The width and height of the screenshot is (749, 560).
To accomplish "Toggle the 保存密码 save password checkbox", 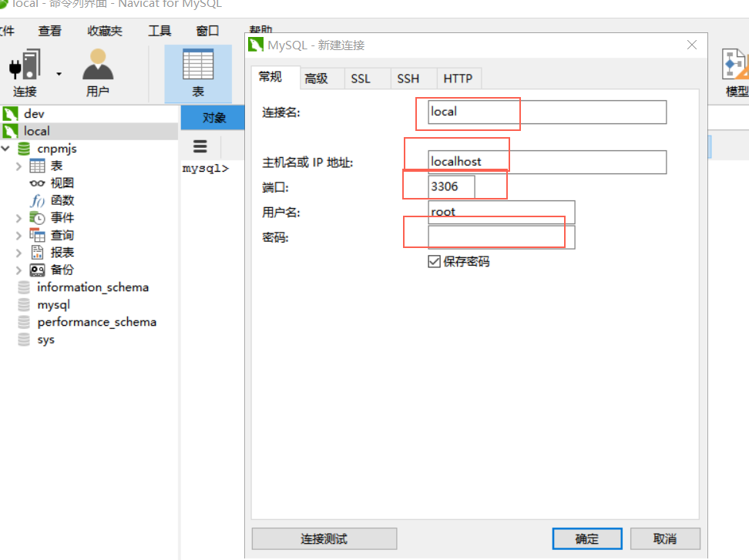I will pos(434,262).
